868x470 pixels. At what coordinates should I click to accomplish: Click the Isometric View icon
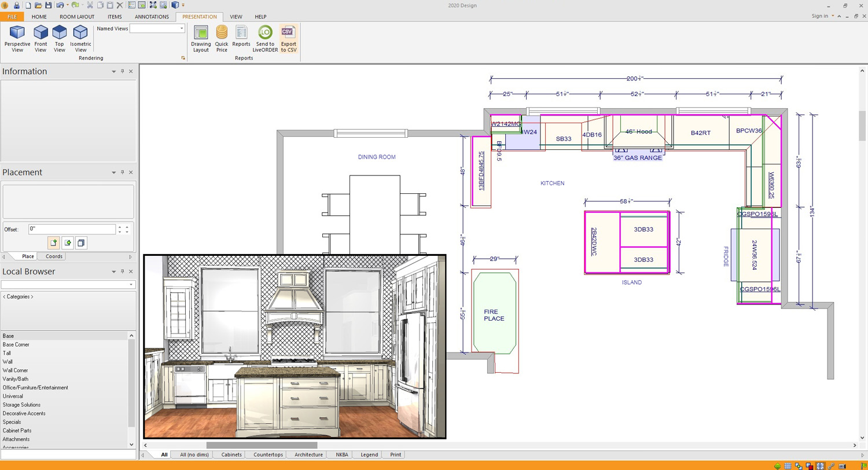click(x=80, y=38)
